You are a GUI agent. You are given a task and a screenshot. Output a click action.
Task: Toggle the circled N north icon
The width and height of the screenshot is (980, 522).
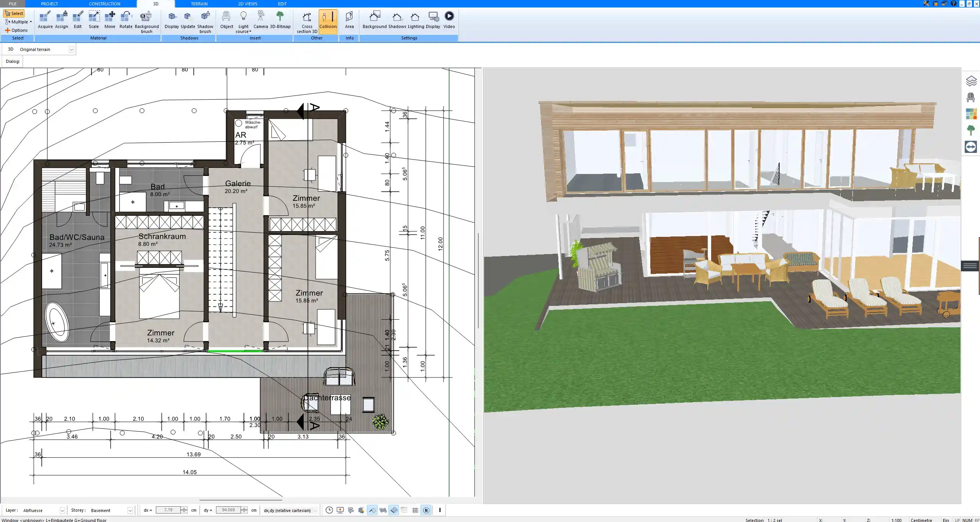coord(426,510)
